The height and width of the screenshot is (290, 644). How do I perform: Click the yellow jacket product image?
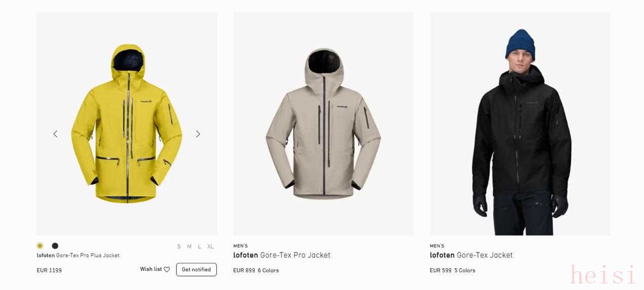coord(127,124)
